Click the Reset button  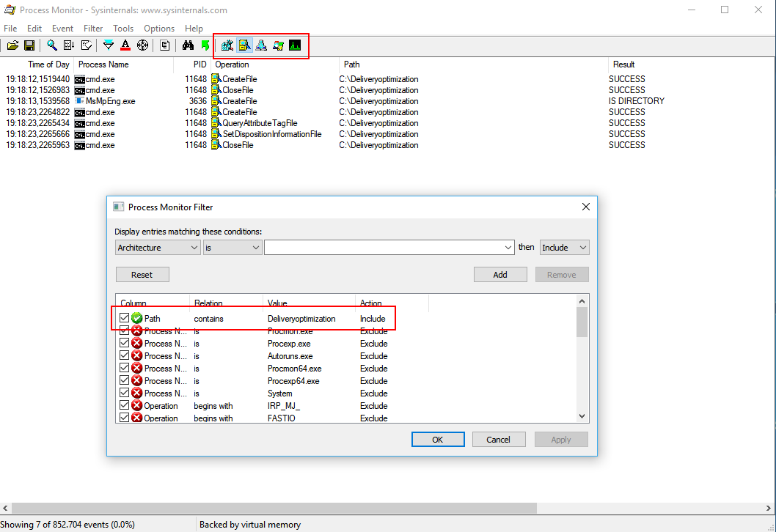pos(142,274)
